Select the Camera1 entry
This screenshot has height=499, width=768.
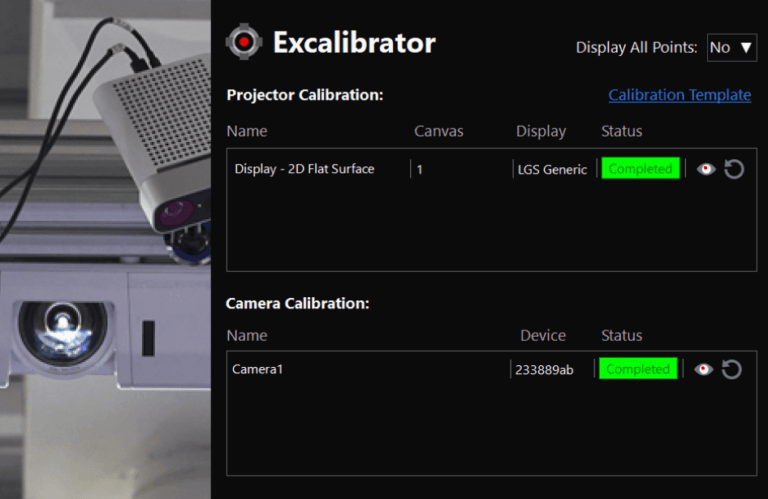pyautogui.click(x=258, y=369)
